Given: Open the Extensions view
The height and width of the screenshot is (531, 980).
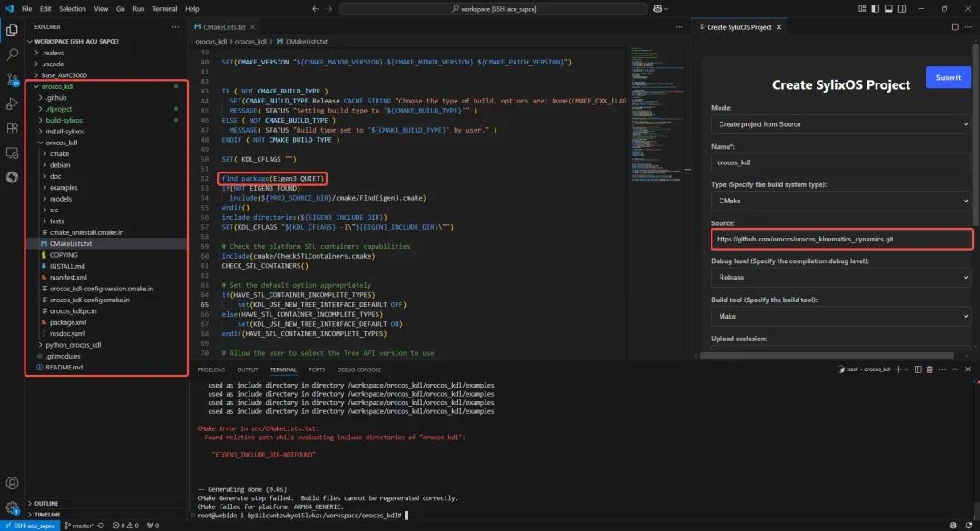Looking at the screenshot, I should coord(12,128).
